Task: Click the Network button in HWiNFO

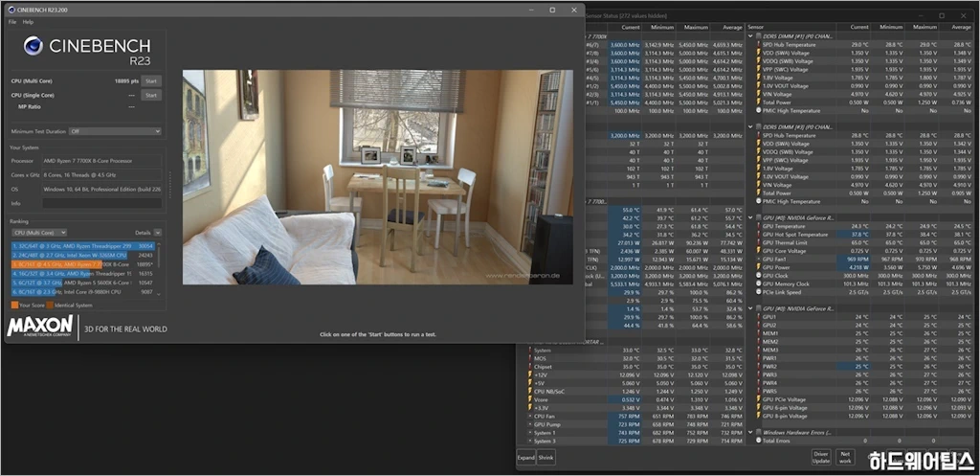Action: (845, 457)
